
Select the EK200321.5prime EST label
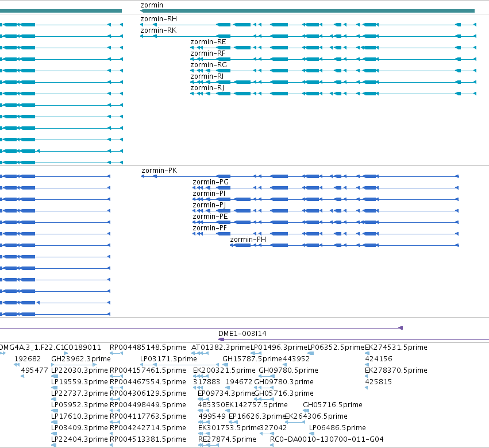coord(224,370)
